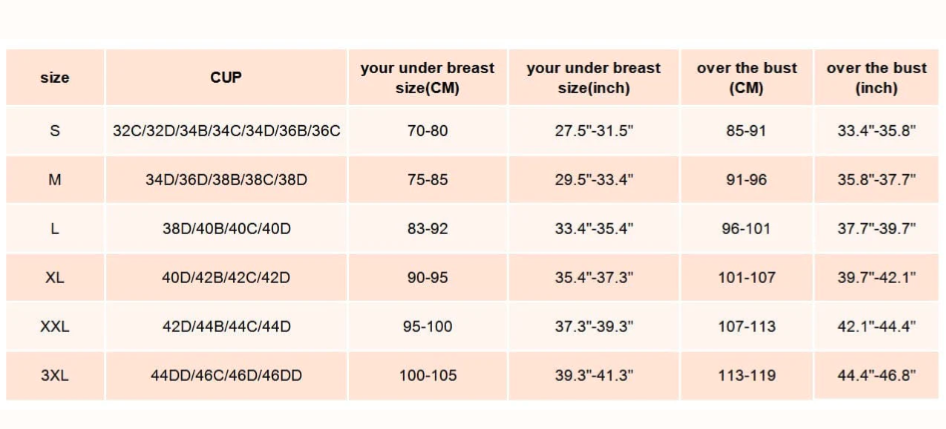Screen dimensions: 946x429
Task: Select the M size row label
Action: (x=55, y=180)
